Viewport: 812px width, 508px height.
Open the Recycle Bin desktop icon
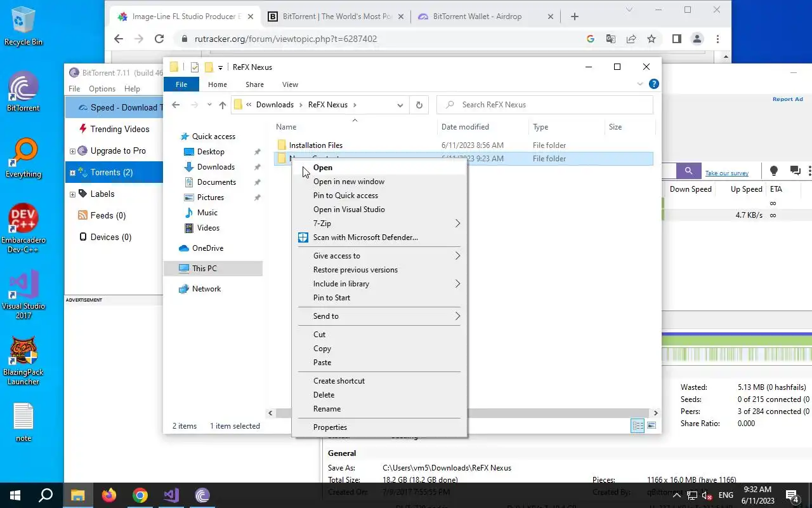point(23,27)
